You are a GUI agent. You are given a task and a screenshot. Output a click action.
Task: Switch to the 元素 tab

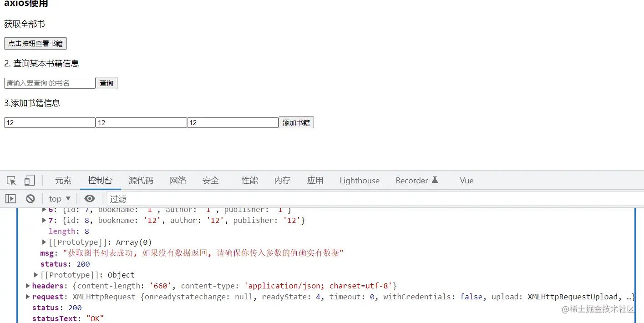click(63, 181)
